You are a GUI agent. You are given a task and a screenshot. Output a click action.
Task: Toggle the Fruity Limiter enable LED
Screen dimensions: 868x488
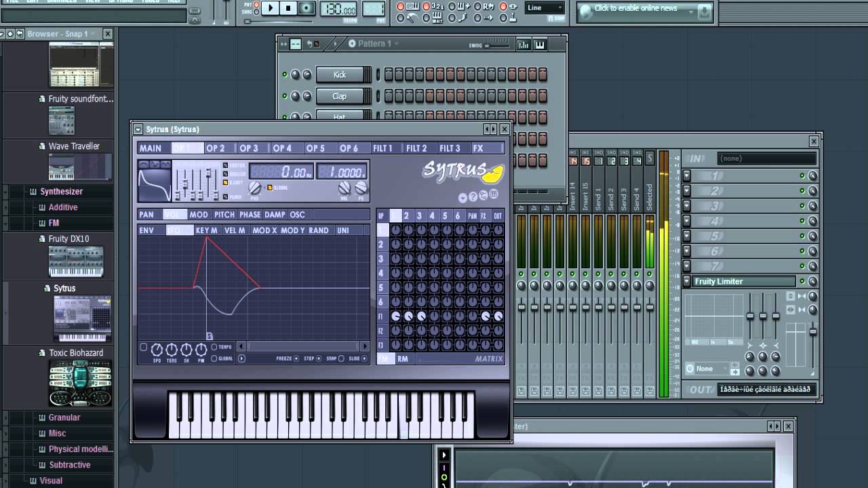(x=802, y=281)
